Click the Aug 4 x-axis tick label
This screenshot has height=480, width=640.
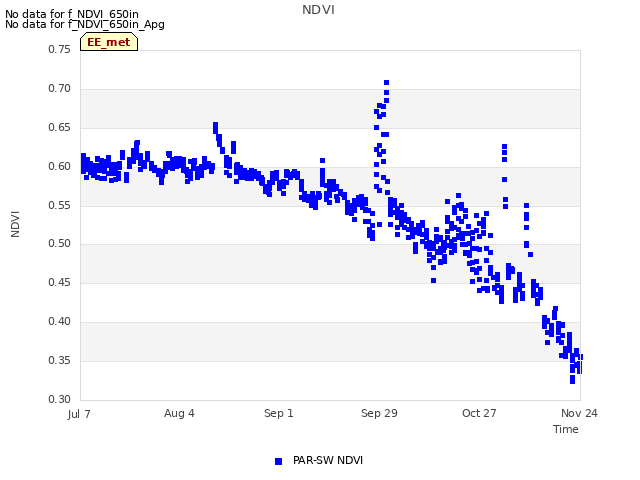(179, 413)
